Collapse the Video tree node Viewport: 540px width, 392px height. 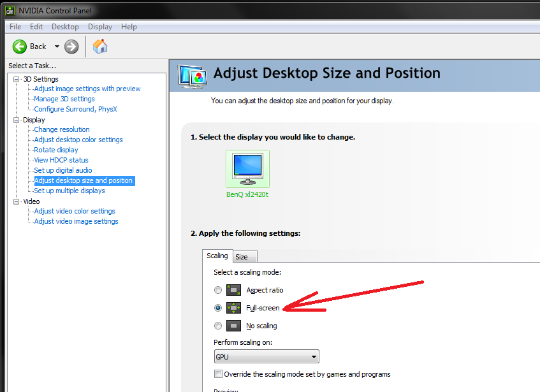(x=16, y=201)
